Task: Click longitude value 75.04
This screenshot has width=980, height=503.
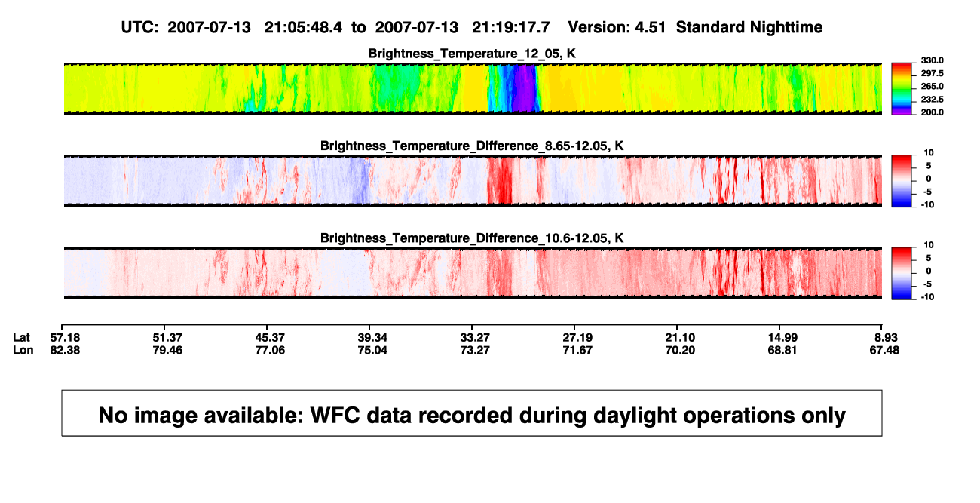Action: (374, 350)
